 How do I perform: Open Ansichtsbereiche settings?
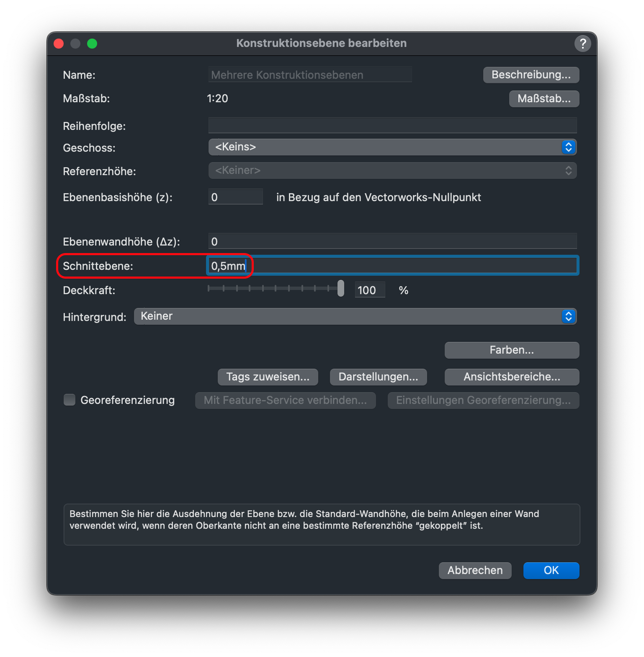[x=511, y=377]
